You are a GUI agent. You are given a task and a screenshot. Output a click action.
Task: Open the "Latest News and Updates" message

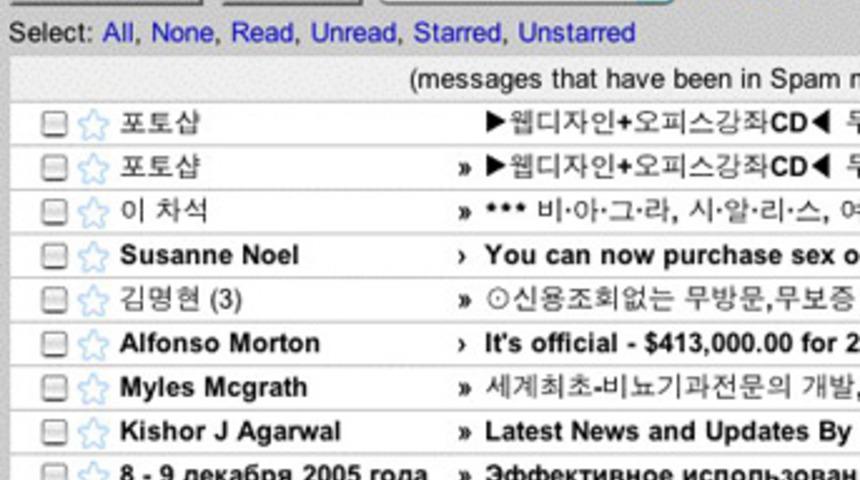tap(667, 432)
